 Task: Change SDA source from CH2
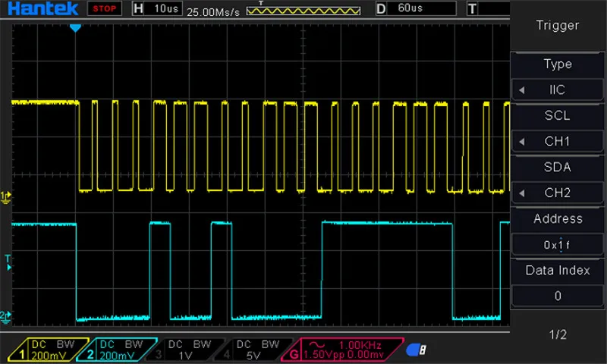(558, 193)
